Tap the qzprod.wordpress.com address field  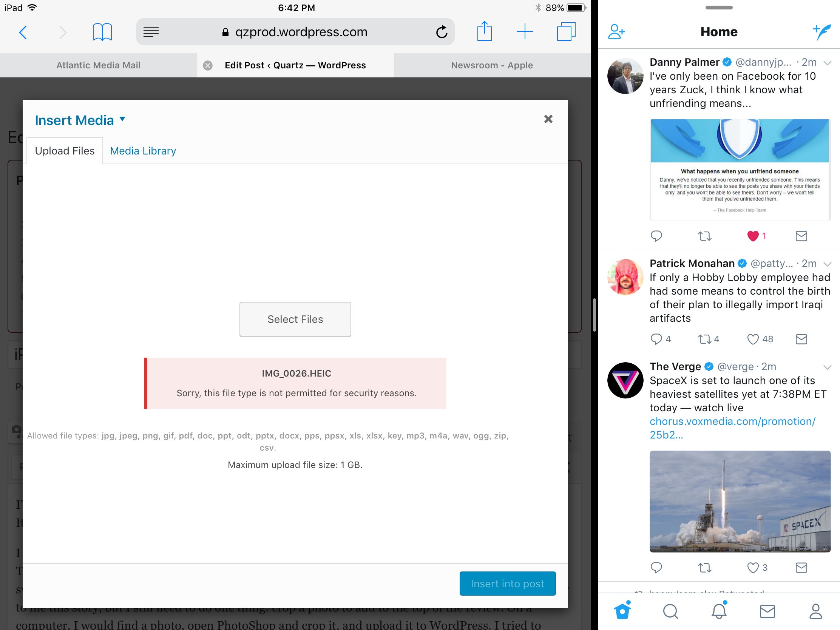click(x=295, y=32)
